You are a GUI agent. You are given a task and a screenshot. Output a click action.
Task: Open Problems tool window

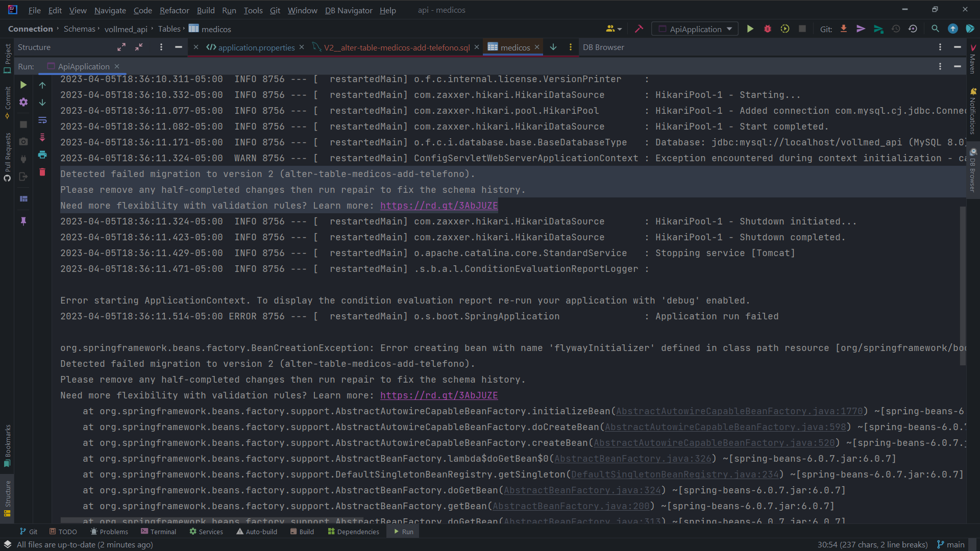coord(109,532)
